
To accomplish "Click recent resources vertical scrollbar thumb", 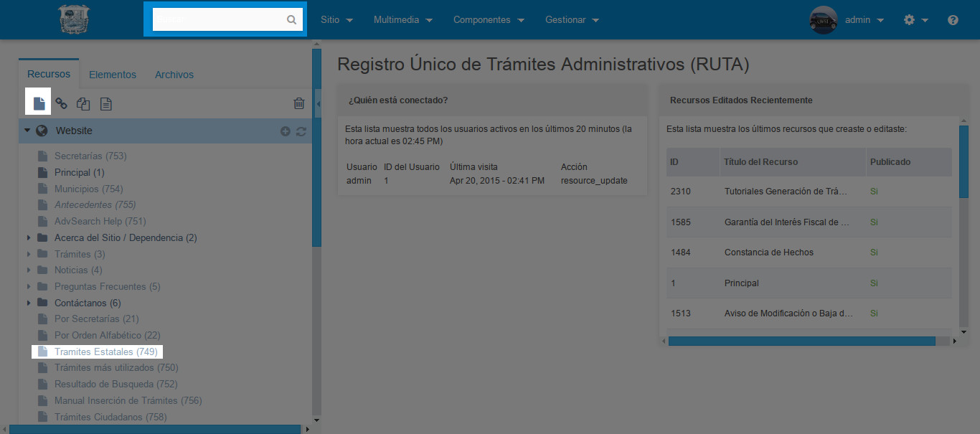I will pyautogui.click(x=963, y=162).
